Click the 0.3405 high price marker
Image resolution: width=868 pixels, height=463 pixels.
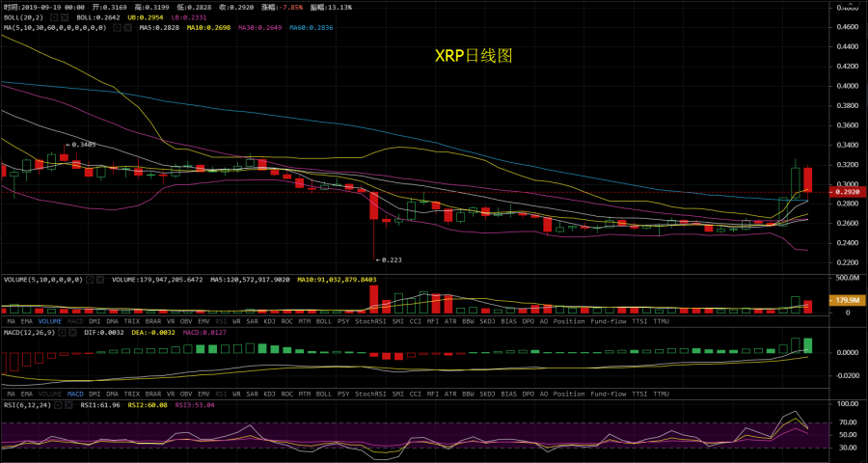click(x=81, y=145)
